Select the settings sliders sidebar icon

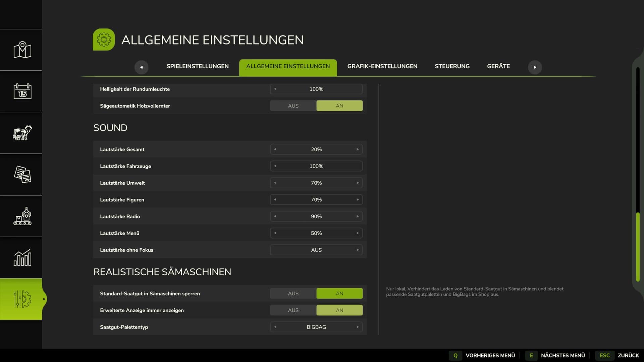[22, 299]
